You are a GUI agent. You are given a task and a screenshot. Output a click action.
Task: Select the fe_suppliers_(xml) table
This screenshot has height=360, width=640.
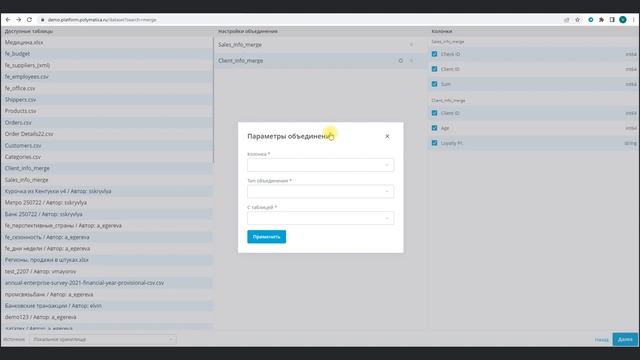[107, 65]
